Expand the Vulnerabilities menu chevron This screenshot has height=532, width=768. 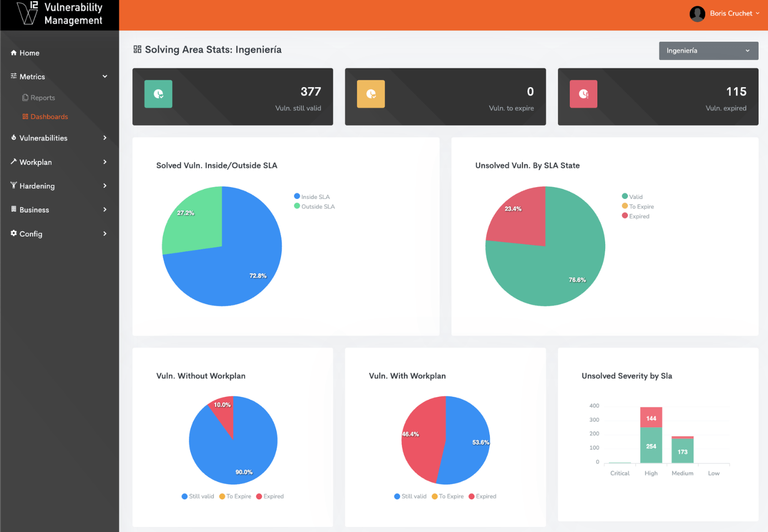(105, 138)
